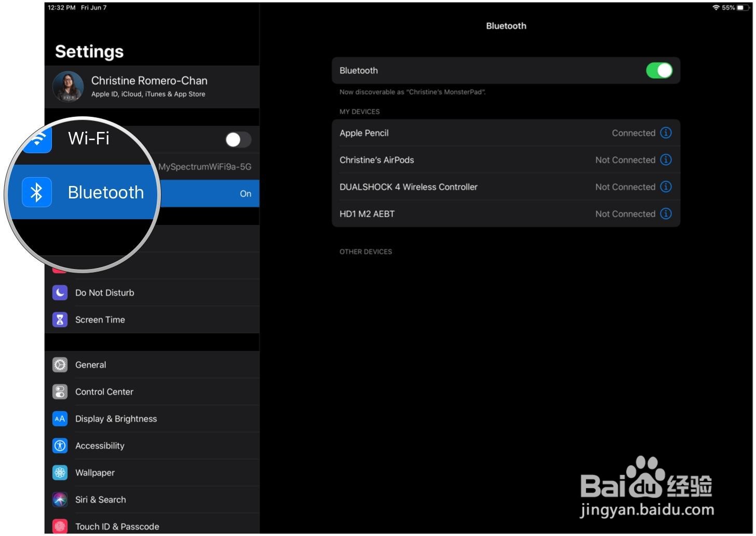Open Christine Romero-Chan Apple ID profile
This screenshot has width=756, height=536.
(152, 87)
